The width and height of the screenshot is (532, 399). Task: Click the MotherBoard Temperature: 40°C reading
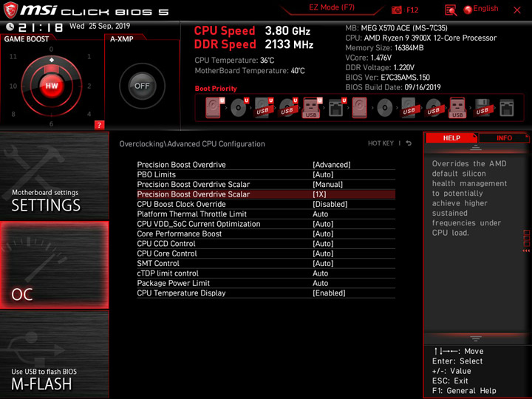click(250, 71)
